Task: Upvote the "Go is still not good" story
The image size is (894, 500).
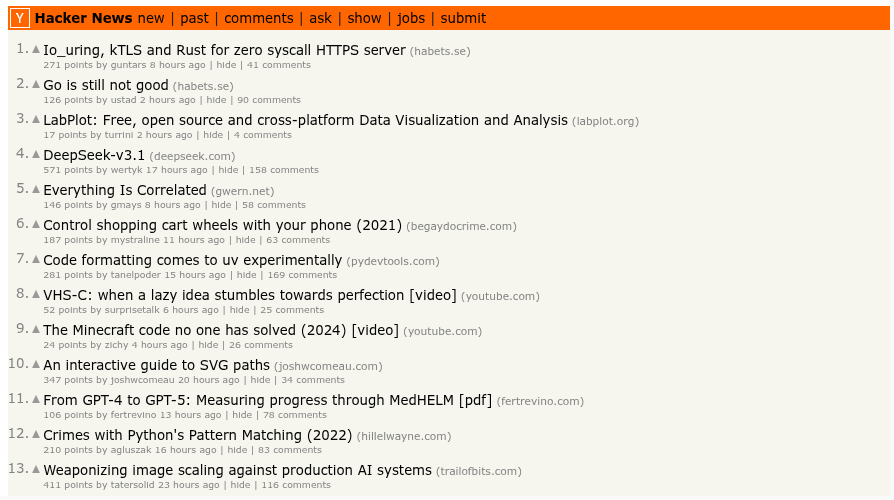Action: click(36, 84)
